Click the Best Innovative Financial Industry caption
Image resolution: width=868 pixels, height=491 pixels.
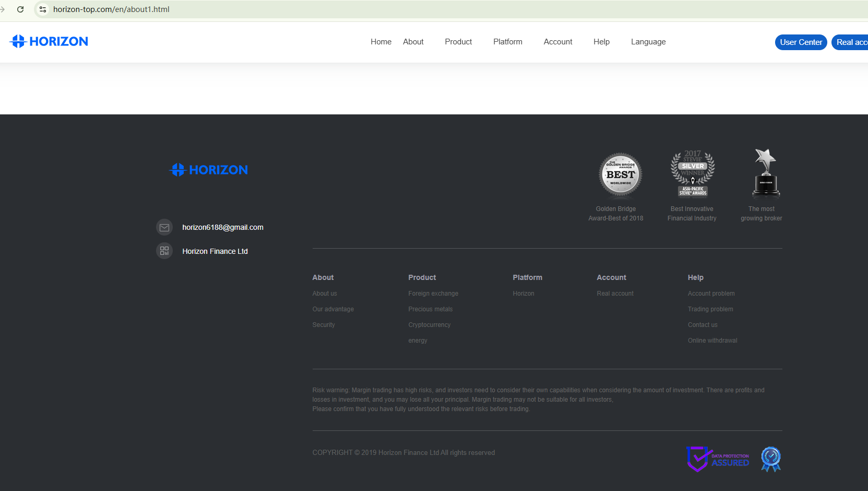(x=692, y=214)
